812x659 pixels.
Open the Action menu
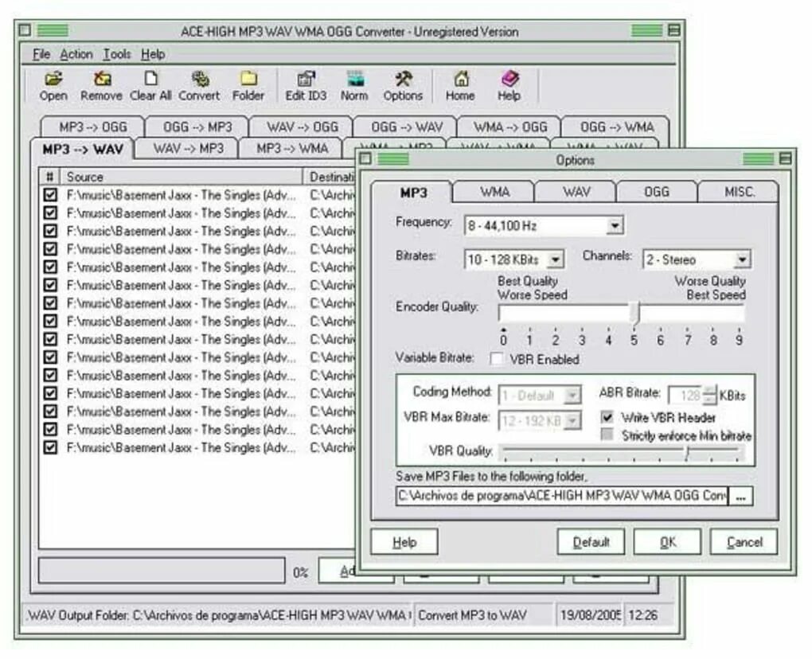coord(76,54)
